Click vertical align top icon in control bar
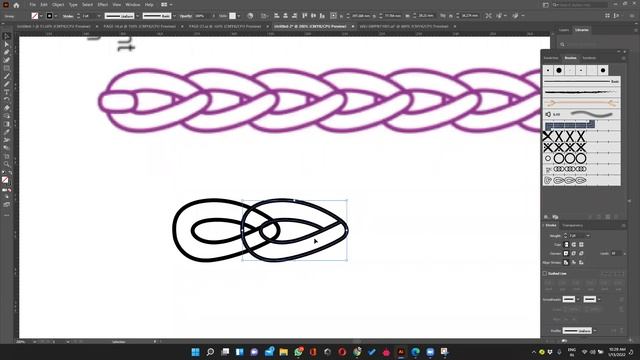 (x=304, y=16)
